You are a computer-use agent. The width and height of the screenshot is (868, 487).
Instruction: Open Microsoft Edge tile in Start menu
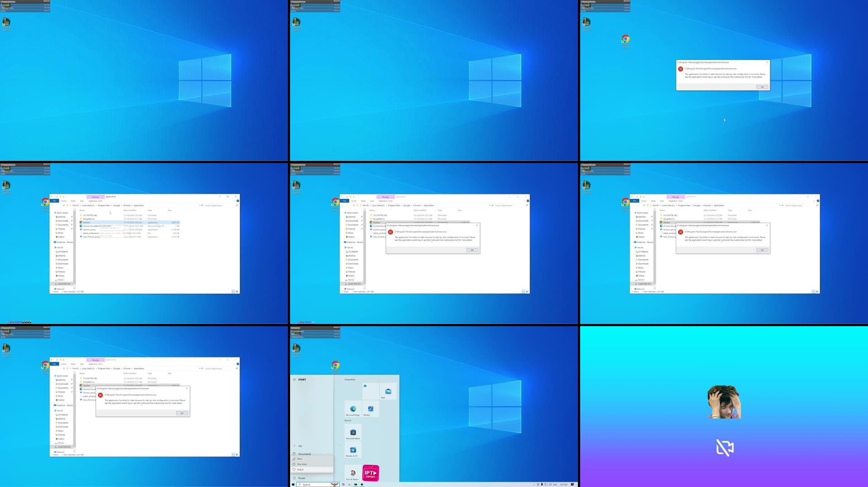(x=353, y=410)
